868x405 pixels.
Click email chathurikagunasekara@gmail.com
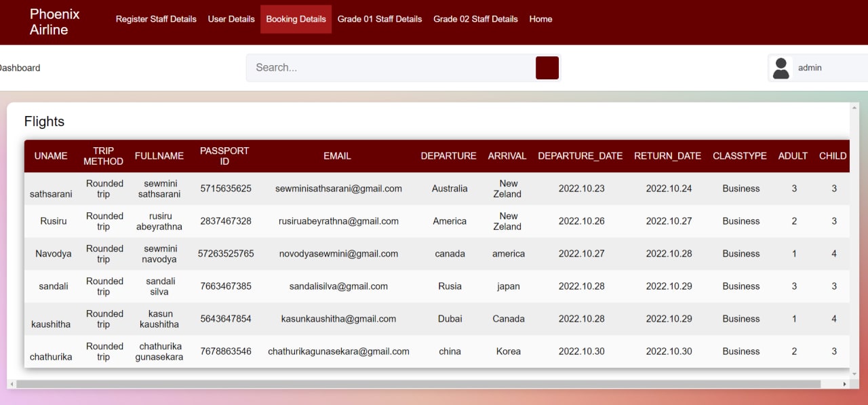pyautogui.click(x=338, y=351)
